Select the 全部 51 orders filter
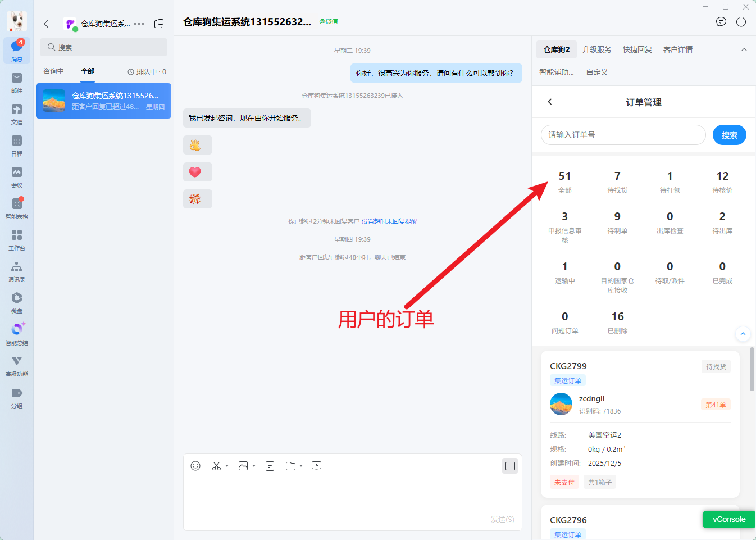Image resolution: width=756 pixels, height=540 pixels. pyautogui.click(x=565, y=183)
